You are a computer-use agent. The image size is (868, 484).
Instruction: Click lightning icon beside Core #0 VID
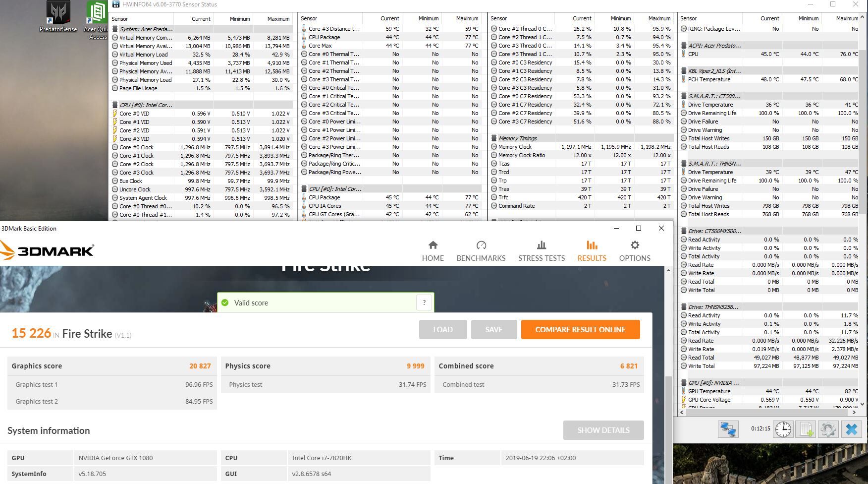(115, 114)
